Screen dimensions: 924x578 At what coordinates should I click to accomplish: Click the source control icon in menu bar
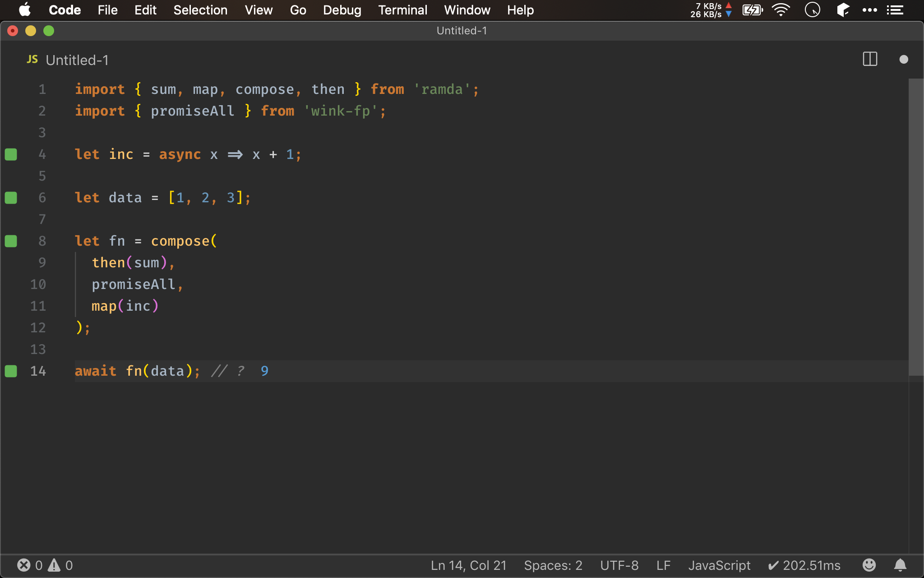(843, 10)
